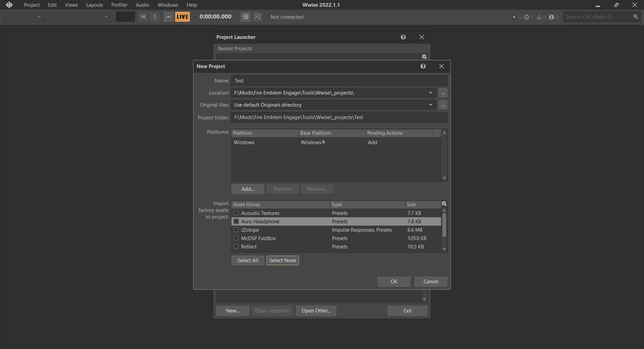Click the warning triangle counter in the toolbar
This screenshot has width=644, height=349.
[x=539, y=17]
